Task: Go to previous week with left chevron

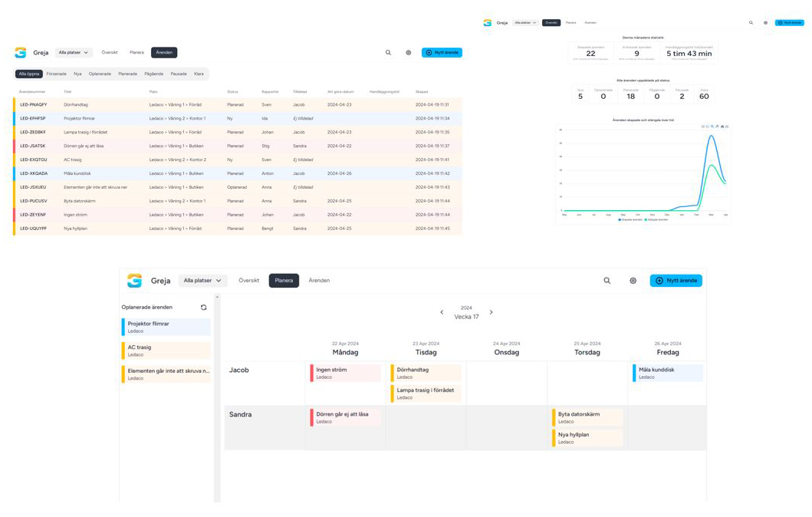Action: 442,312
